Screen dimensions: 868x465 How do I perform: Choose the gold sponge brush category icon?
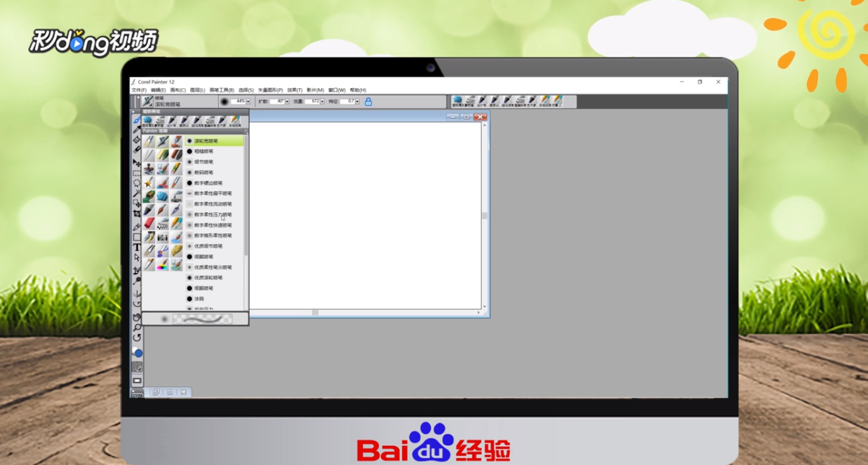point(177,250)
